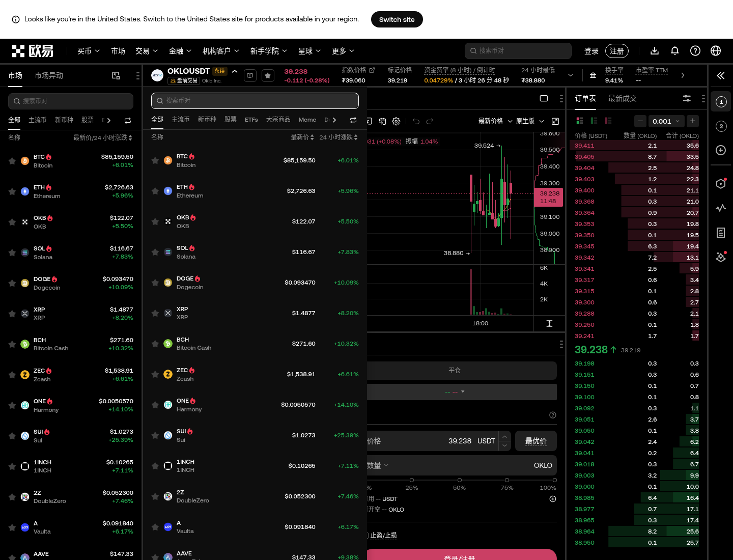Show only asks (red) in order book
Viewport: 733px width, 560px height.
coord(608,121)
